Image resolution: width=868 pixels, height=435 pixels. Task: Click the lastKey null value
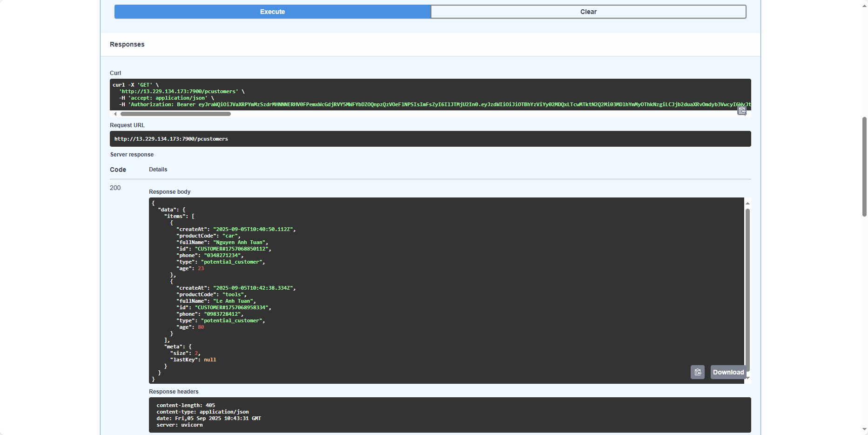[x=210, y=360]
